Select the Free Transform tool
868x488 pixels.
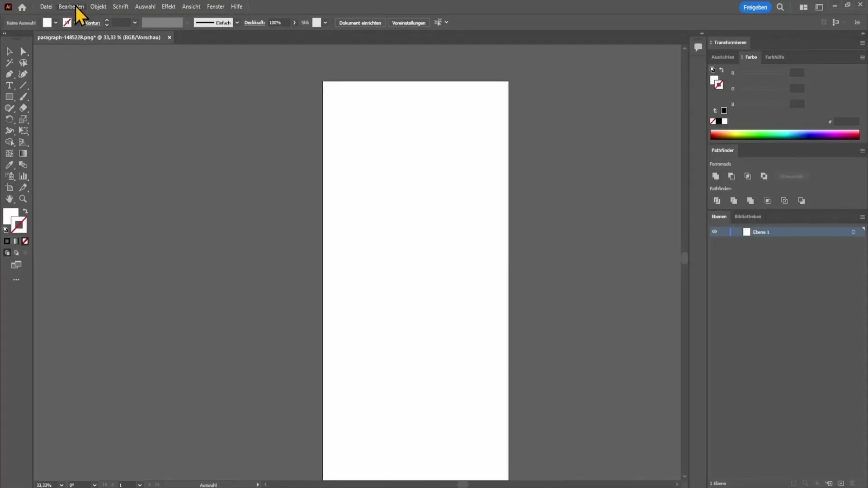pyautogui.click(x=24, y=131)
